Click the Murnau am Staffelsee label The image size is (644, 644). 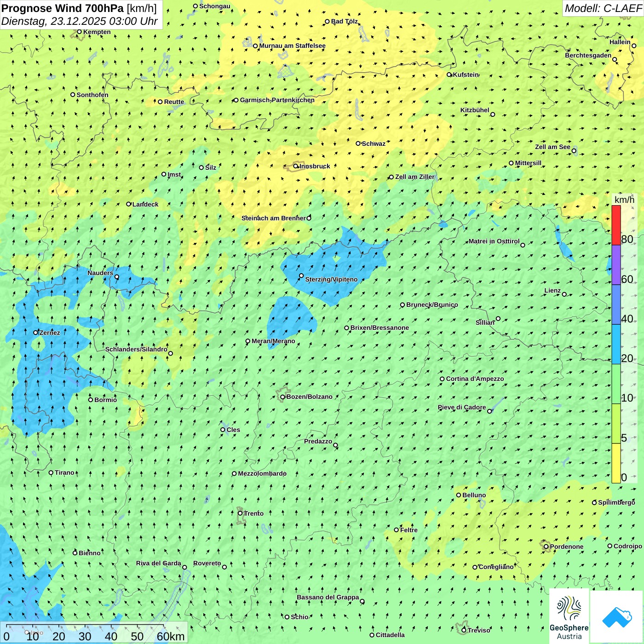pyautogui.click(x=292, y=46)
